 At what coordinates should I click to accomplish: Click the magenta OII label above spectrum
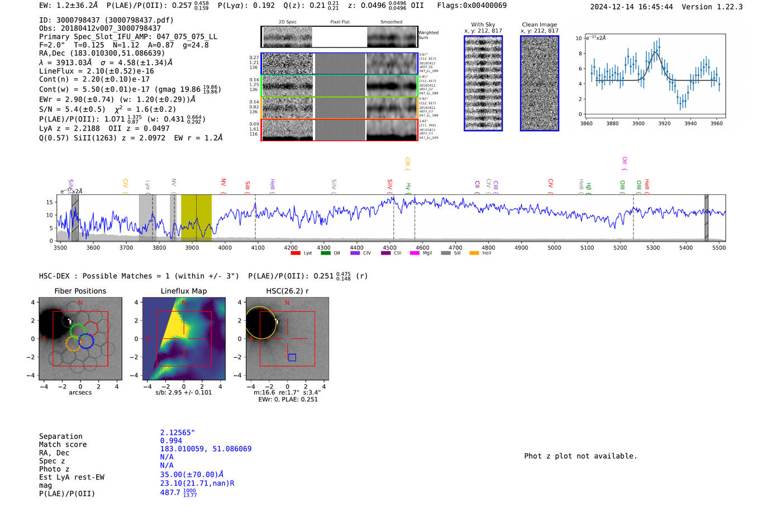(x=624, y=163)
